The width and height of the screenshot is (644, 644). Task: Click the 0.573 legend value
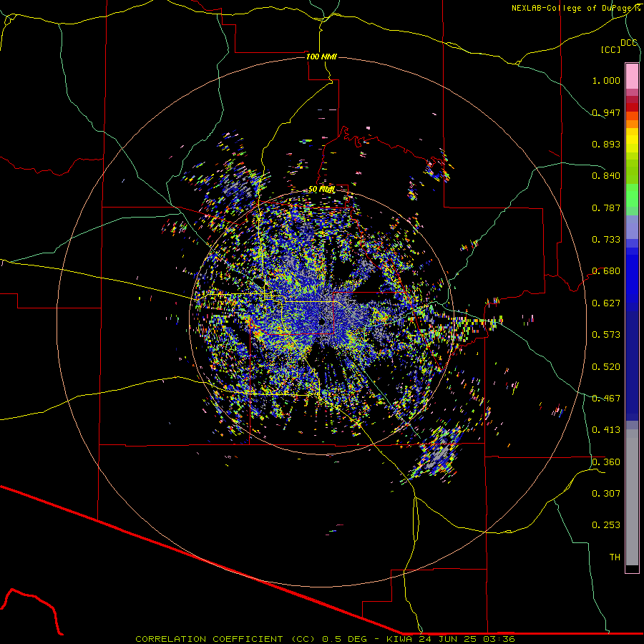(606, 335)
